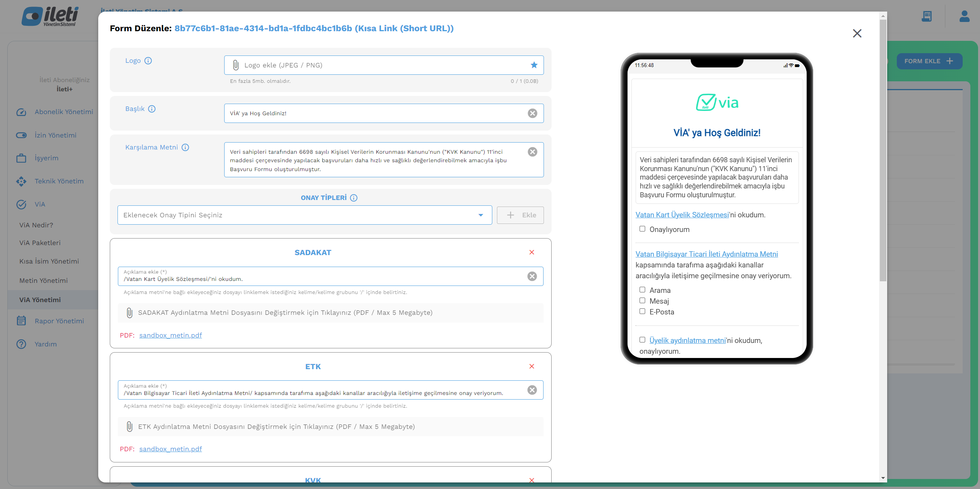Click the SADAKAT description input field
Screen dimensions: 980x489
click(320, 279)
